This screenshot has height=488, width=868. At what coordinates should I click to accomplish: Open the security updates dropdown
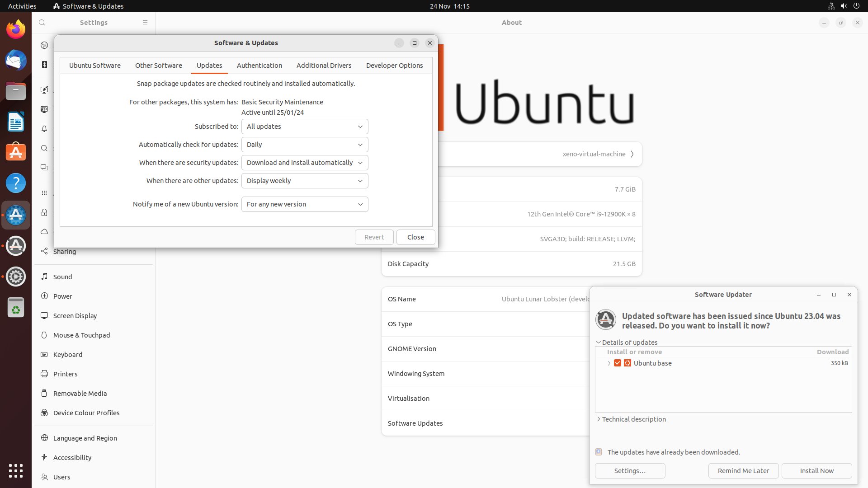[x=304, y=163]
